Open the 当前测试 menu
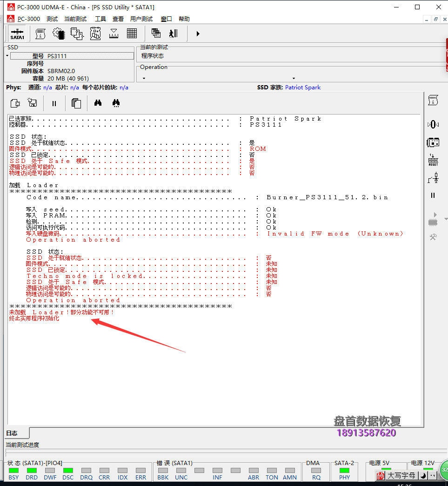Image resolution: width=448 pixels, height=486 pixels. pyautogui.click(x=75, y=19)
